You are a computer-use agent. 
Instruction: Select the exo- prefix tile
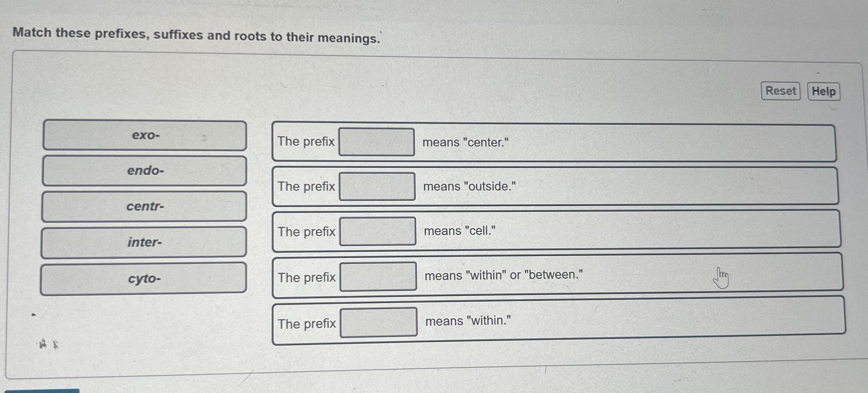(x=144, y=136)
